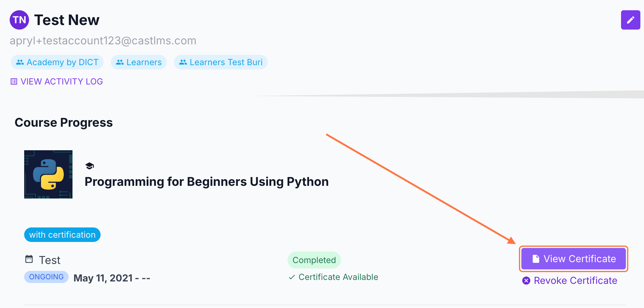Image resolution: width=644 pixels, height=308 pixels.
Task: Click the calendar icon beside Test
Action: pos(29,259)
